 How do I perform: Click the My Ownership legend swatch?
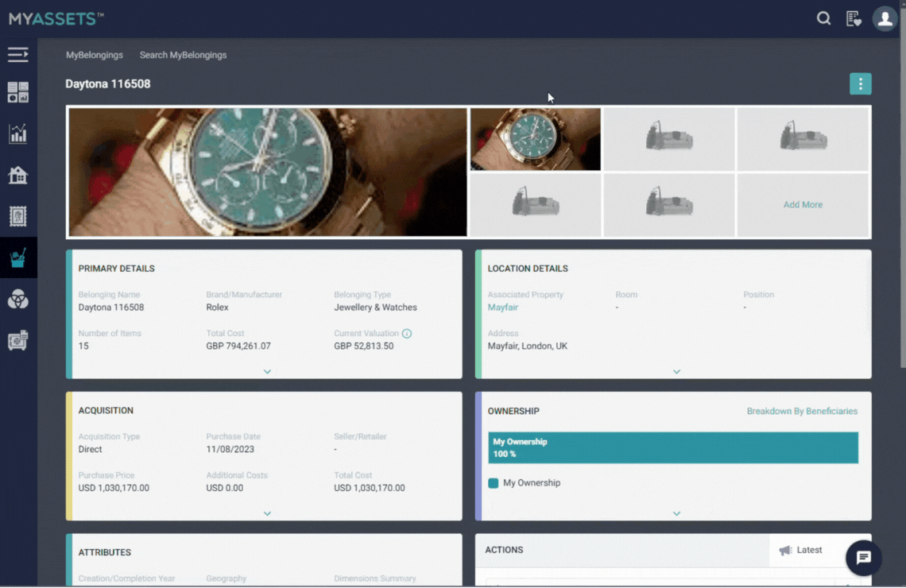pos(493,483)
